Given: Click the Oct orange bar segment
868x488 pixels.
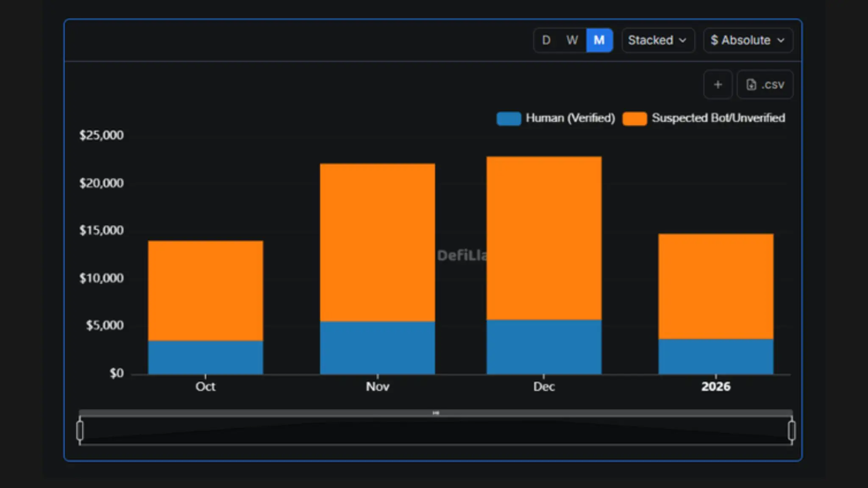Looking at the screenshot, I should pos(205,290).
